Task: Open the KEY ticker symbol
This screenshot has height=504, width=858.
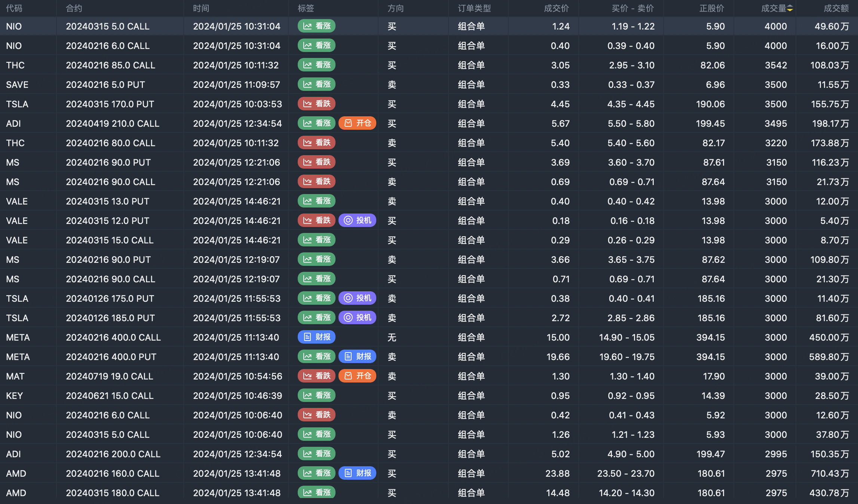Action: pyautogui.click(x=15, y=396)
